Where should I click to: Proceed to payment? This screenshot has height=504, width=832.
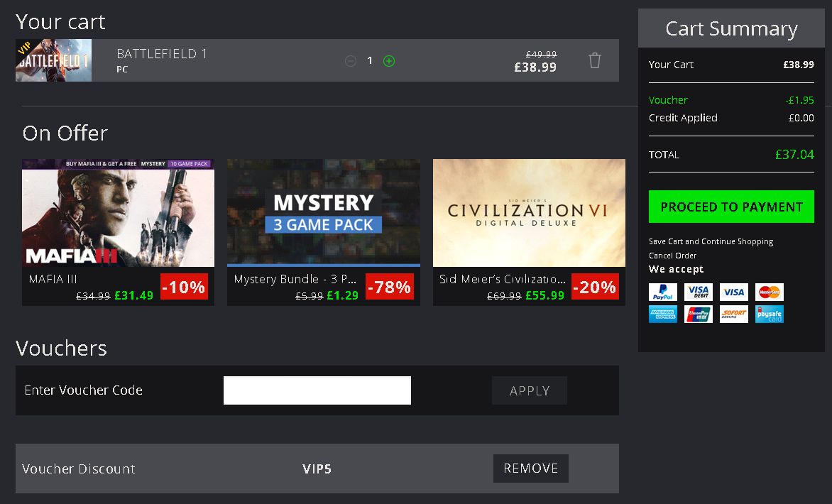point(731,207)
